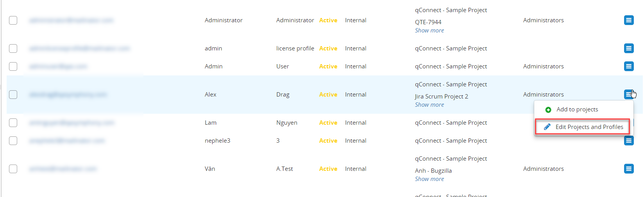Check the nephele3 user checkbox
This screenshot has width=644, height=197.
point(13,141)
